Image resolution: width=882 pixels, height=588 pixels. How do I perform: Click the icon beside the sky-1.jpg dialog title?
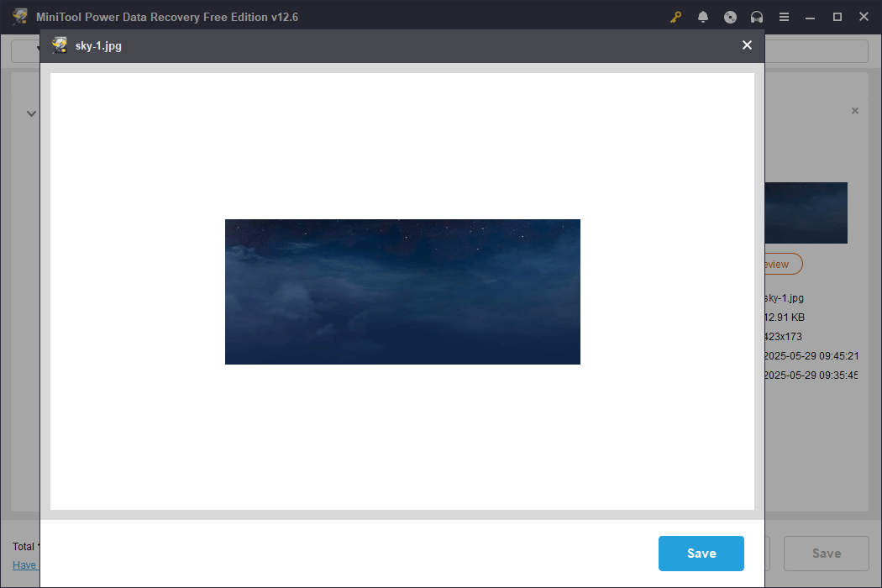[60, 45]
